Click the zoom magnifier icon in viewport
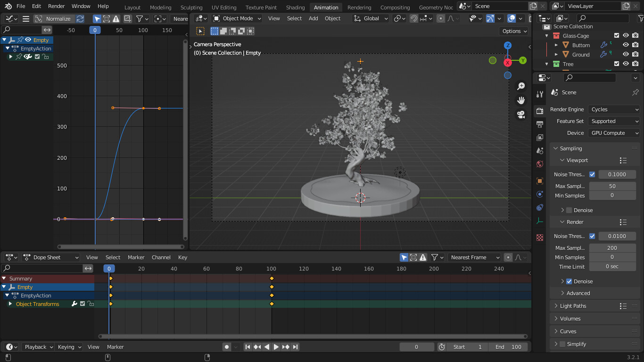This screenshot has width=644, height=362. point(521,86)
